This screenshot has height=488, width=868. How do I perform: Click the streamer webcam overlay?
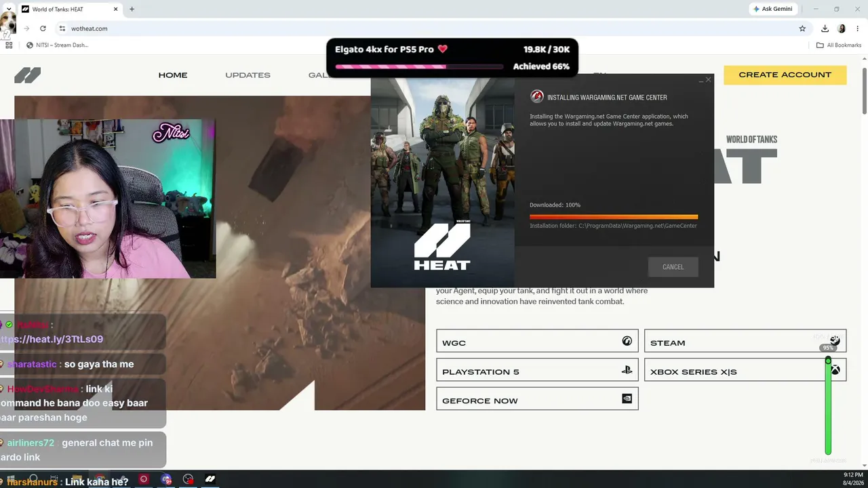(108, 199)
